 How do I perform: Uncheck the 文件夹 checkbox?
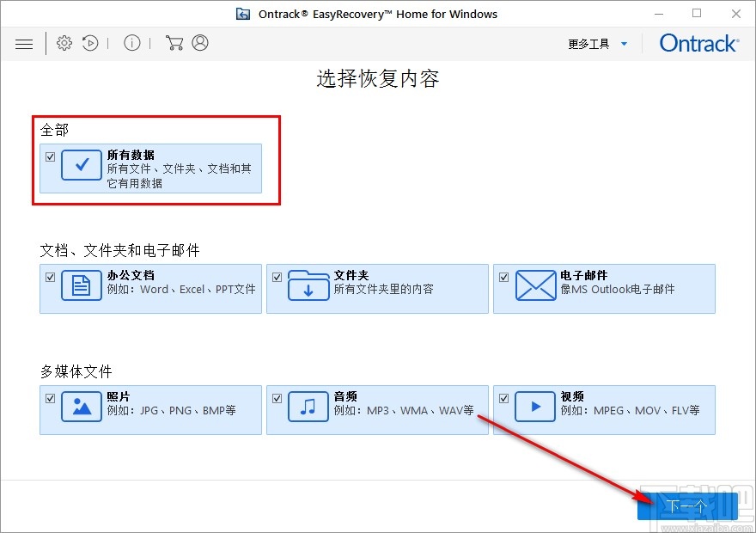coord(277,277)
